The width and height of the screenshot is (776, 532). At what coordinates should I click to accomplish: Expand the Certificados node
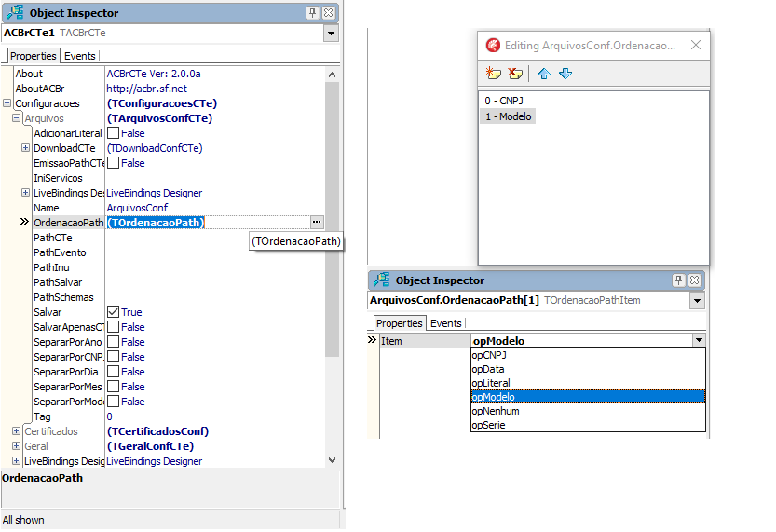[17, 431]
